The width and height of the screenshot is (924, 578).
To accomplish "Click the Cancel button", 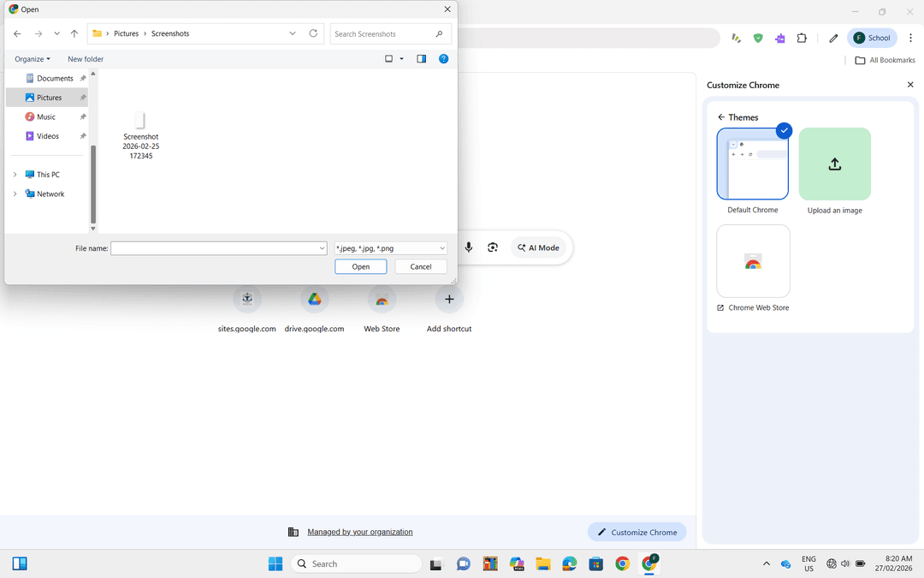I will click(420, 266).
